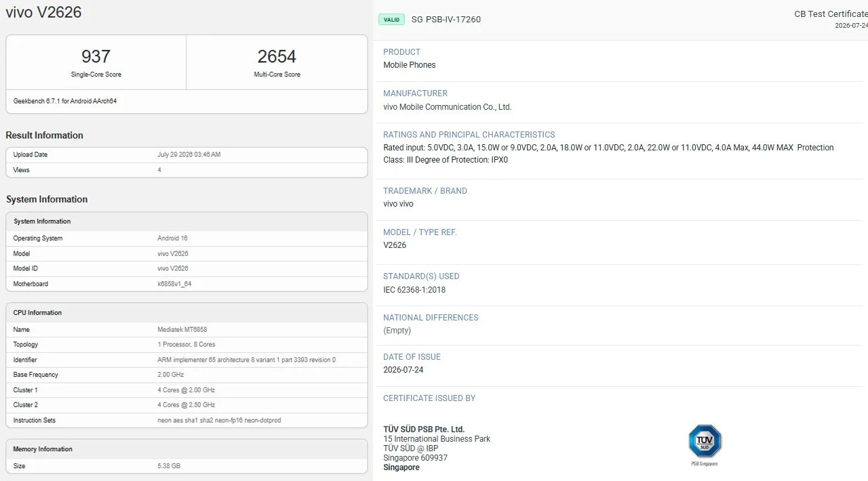
Task: Select the Android 16 operating system value
Action: coord(172,238)
